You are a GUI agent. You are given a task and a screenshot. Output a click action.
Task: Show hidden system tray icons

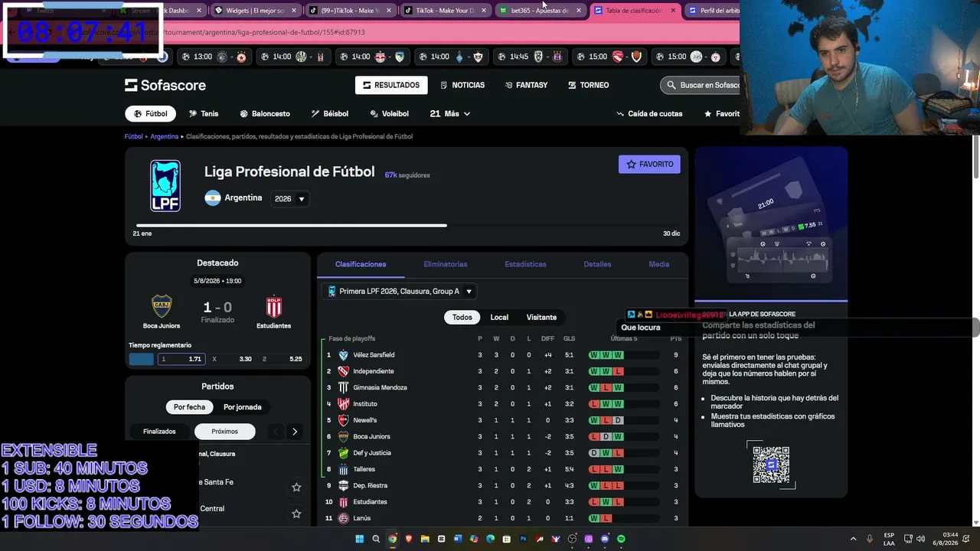(x=854, y=539)
